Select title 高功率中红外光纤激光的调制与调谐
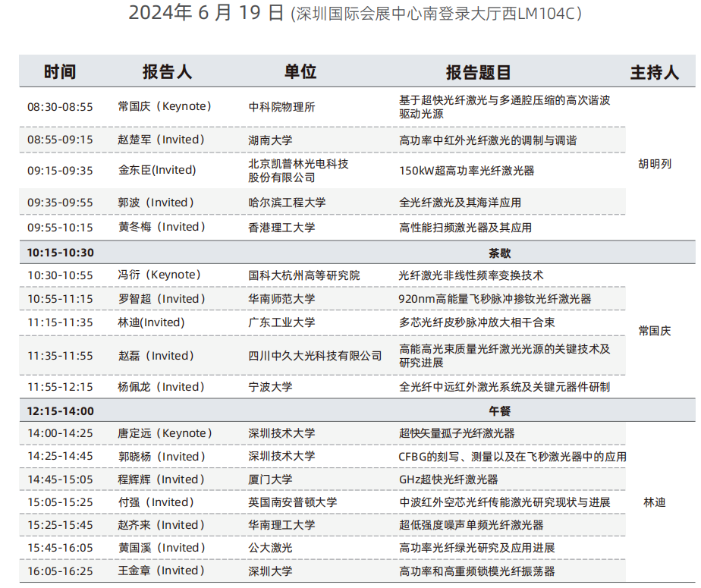The image size is (701, 588). point(488,140)
